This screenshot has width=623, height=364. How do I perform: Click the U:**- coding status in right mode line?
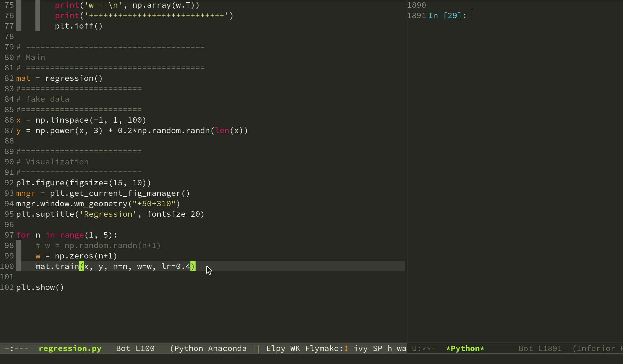click(424, 348)
